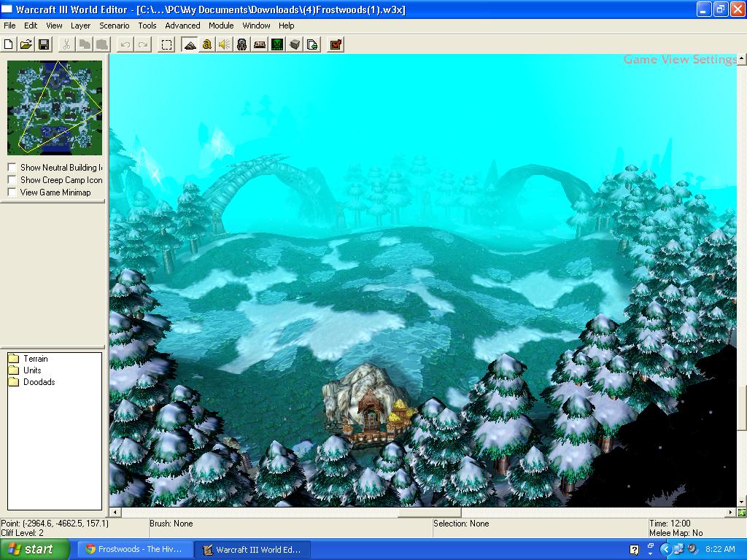Click the Paste toolbar icon
Viewport: 747px width, 560px height.
102,44
